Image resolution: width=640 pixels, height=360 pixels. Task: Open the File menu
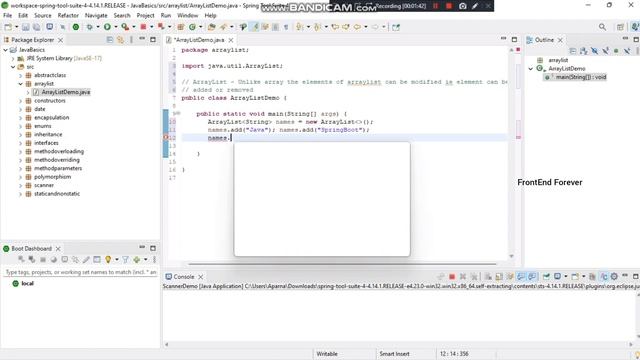tap(7, 16)
